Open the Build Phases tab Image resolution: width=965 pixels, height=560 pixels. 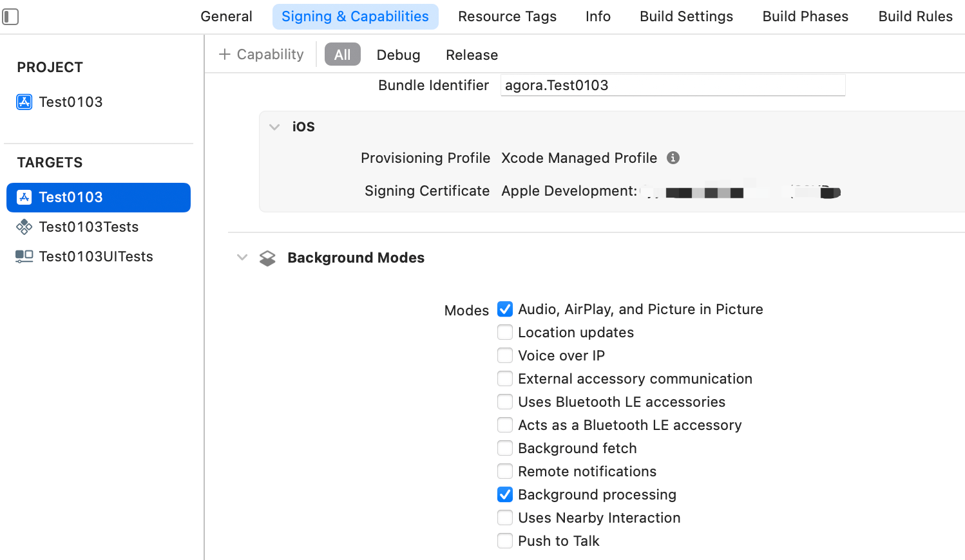point(805,17)
